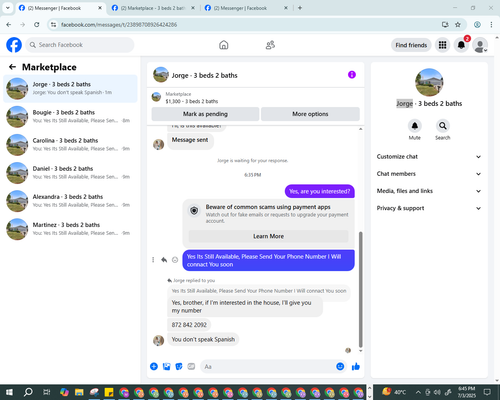Open Task View on the taskbar

point(46,392)
